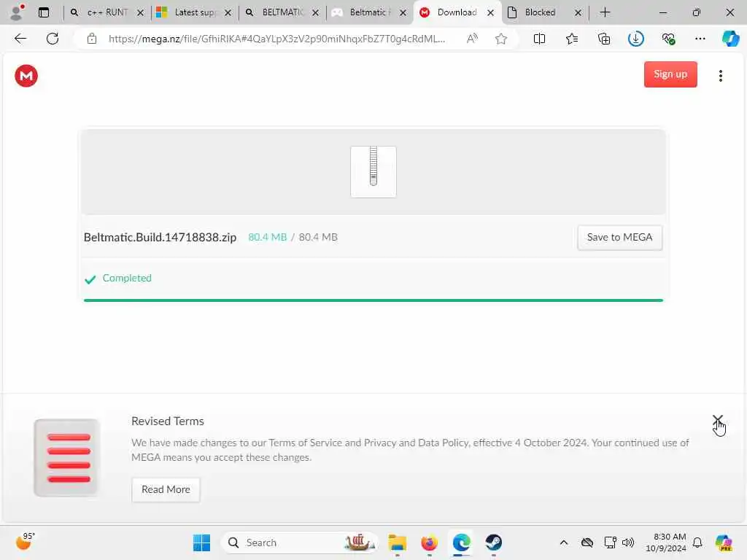Refresh the current page
This screenshot has height=560, width=747.
[53, 39]
